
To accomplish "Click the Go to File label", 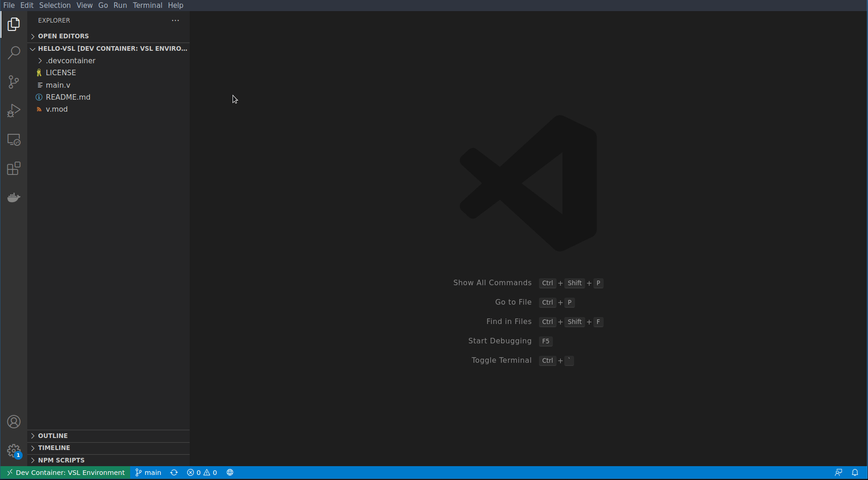I will tap(513, 302).
